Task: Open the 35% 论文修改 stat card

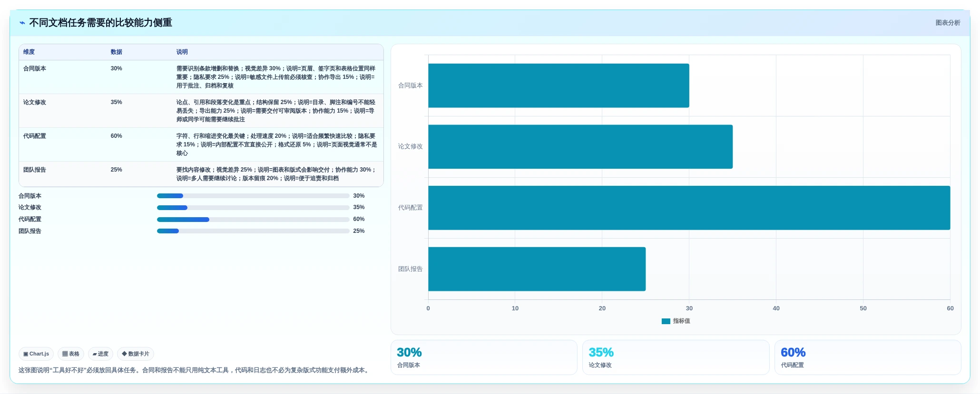Action: (676, 357)
